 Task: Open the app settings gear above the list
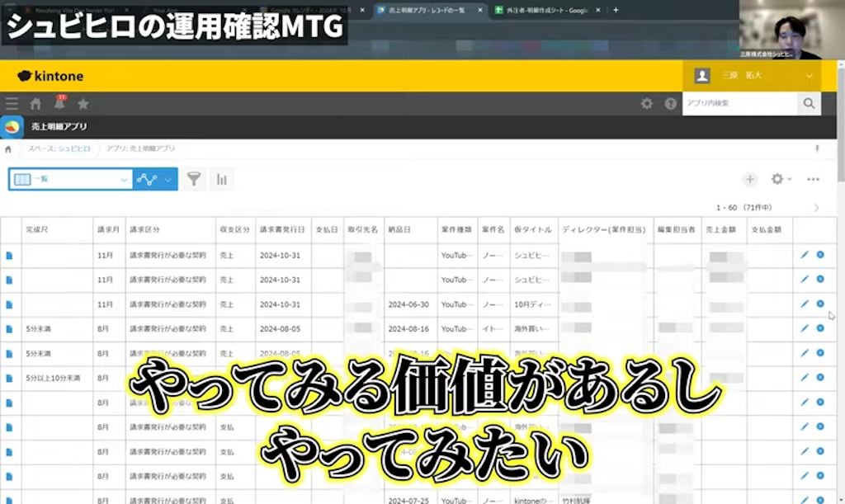(x=777, y=178)
